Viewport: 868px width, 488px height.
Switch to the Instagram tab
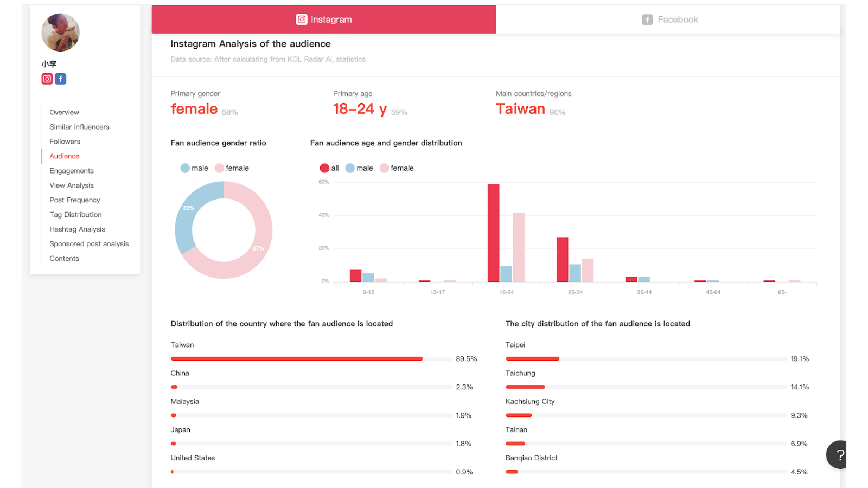(324, 20)
